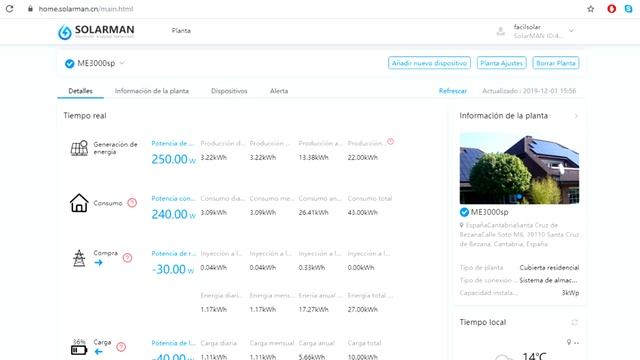Click the Borrar Planta button

[556, 63]
